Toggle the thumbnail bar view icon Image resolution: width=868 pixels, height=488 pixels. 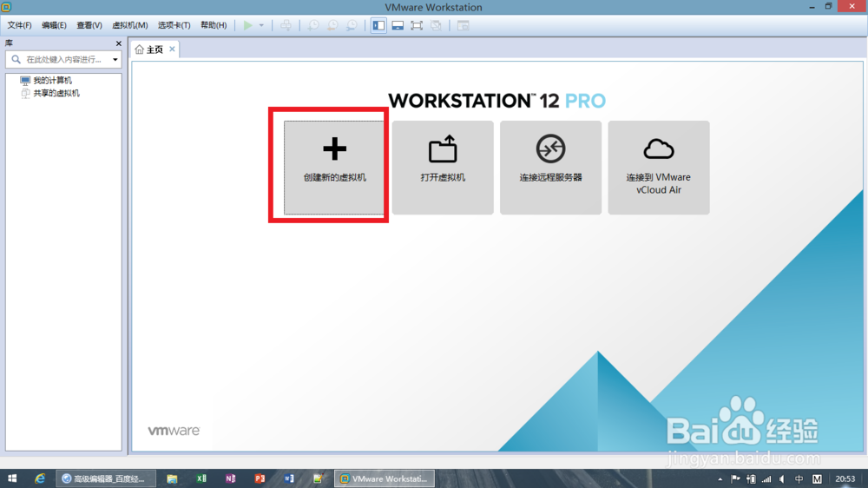click(398, 25)
